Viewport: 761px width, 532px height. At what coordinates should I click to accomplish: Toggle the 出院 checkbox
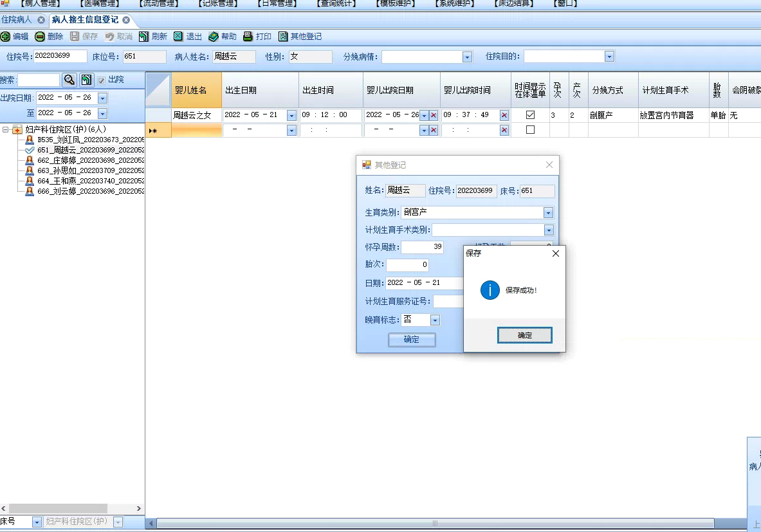(102, 80)
